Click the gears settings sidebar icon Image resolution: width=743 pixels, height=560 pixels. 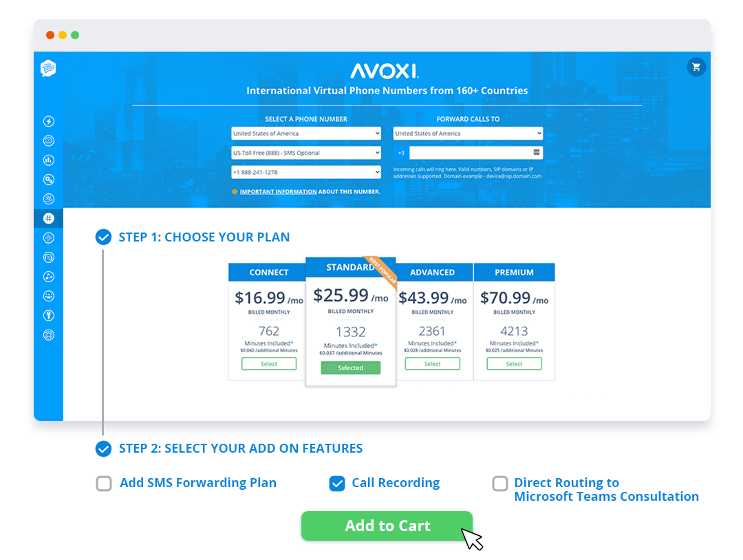tap(48, 179)
